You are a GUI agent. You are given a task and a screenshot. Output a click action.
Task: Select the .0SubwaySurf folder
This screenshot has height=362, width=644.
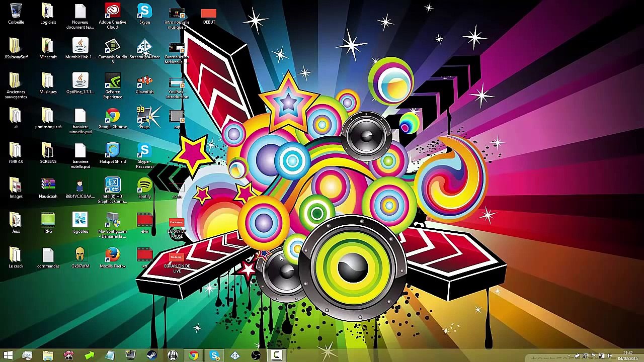16,49
